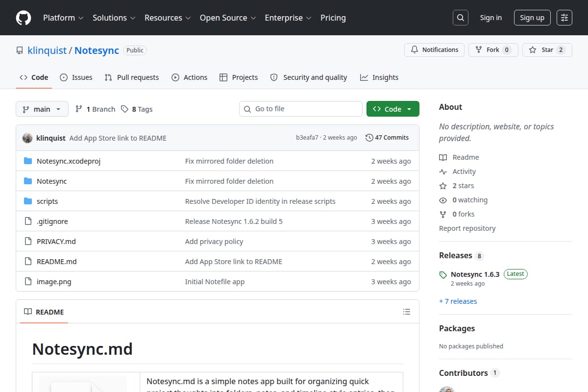588x392 pixels.
Task: Open the 0 forks link
Action: tap(457, 214)
